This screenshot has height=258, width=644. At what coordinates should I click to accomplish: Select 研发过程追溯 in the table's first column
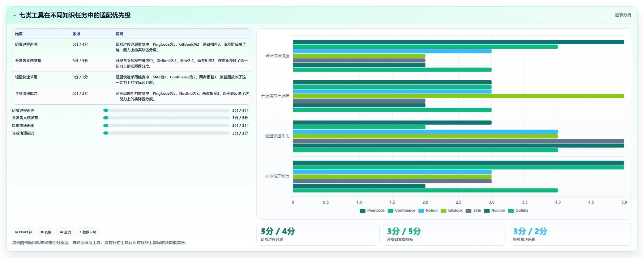26,44
